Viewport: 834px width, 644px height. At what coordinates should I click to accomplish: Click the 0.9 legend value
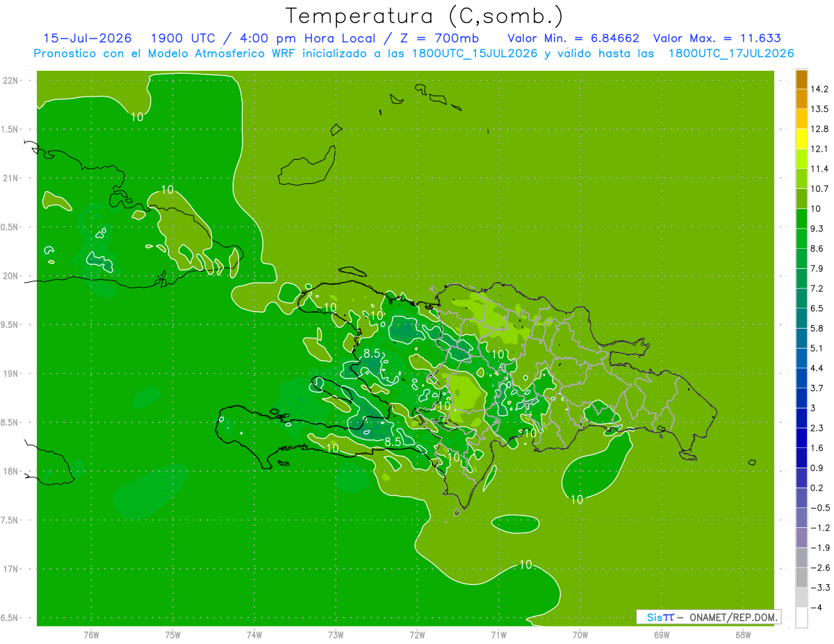pyautogui.click(x=817, y=468)
